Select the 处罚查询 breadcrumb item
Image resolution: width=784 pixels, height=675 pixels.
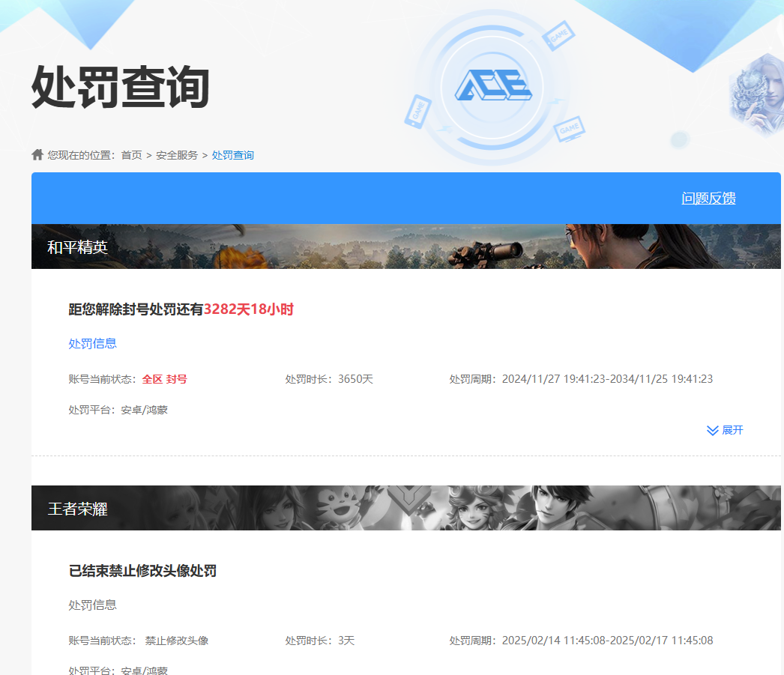tap(233, 155)
